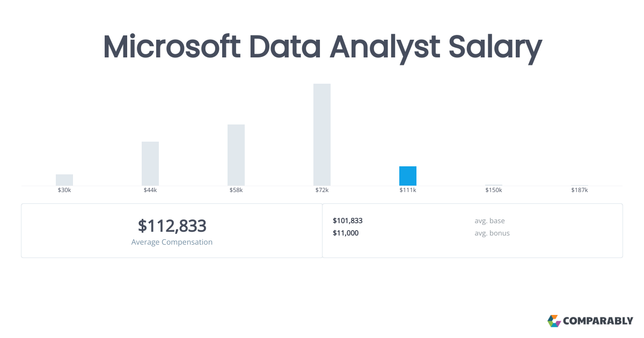Select the $58k salary bar
644x338 pixels.
236,155
